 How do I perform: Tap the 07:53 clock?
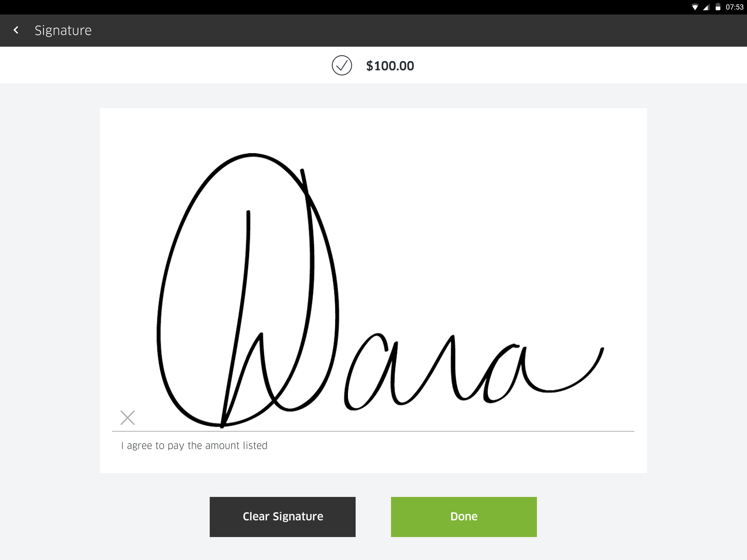click(734, 7)
